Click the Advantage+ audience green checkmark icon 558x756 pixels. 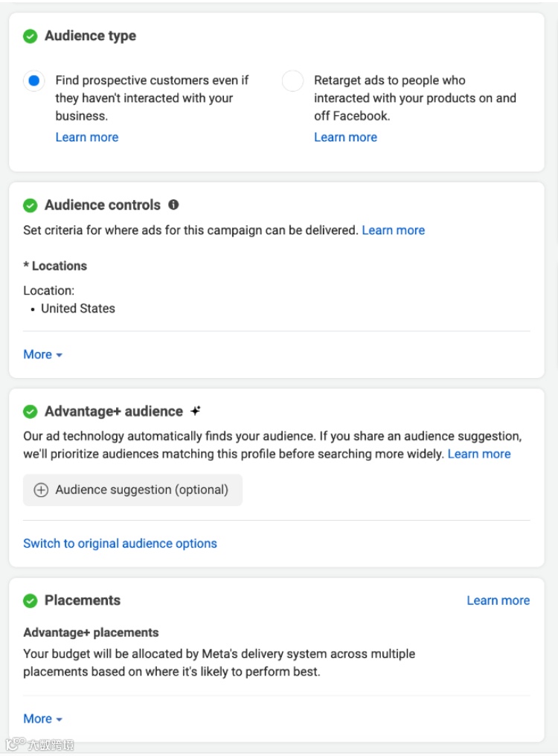(31, 411)
